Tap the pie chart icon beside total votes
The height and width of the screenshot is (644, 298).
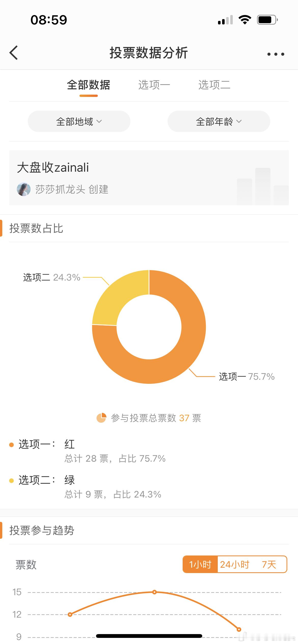(x=101, y=418)
